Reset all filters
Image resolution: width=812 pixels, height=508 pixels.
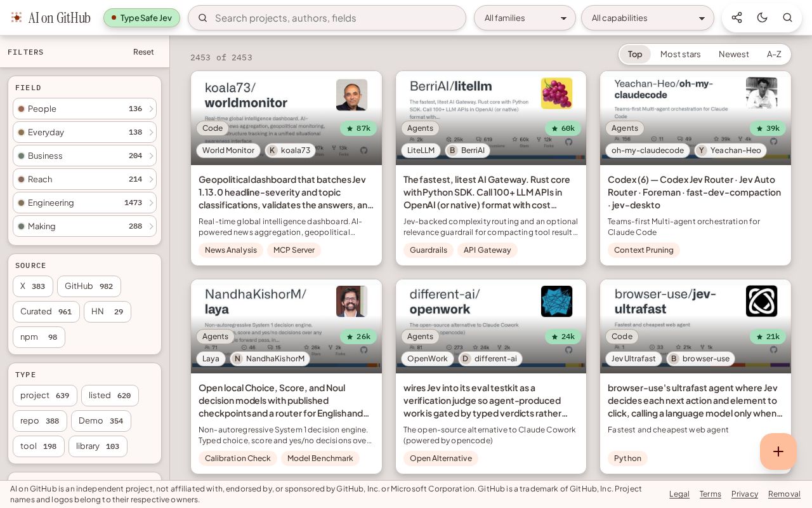point(143,52)
